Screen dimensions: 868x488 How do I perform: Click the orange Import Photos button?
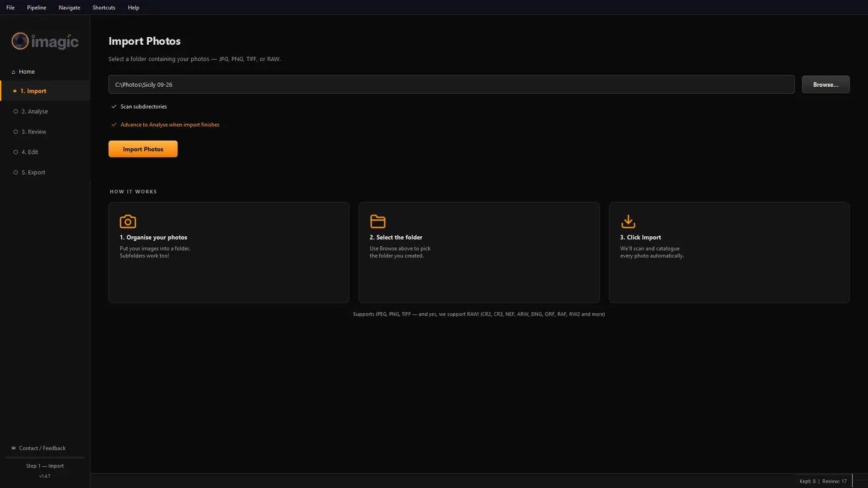[x=143, y=149]
